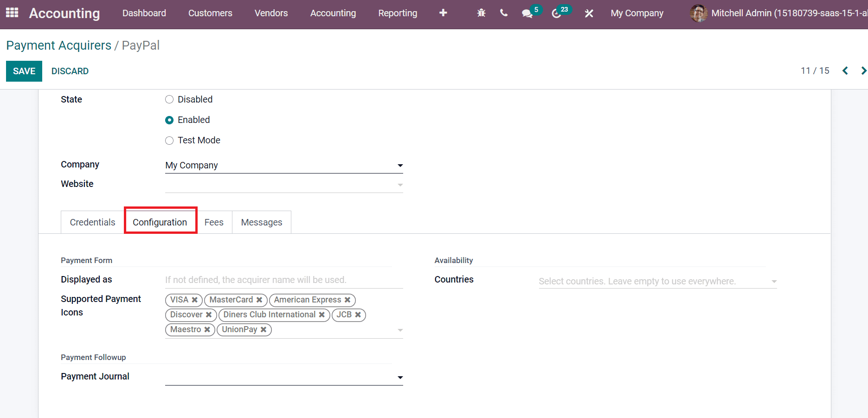Viewport: 868px width, 418px height.
Task: Click the SAVE button
Action: click(24, 71)
